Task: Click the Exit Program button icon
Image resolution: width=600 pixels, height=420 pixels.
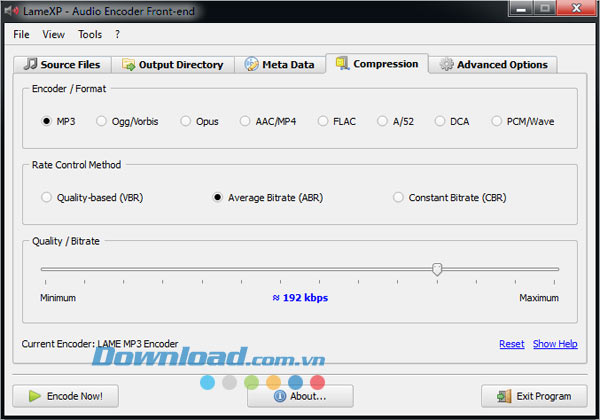Action: click(502, 395)
